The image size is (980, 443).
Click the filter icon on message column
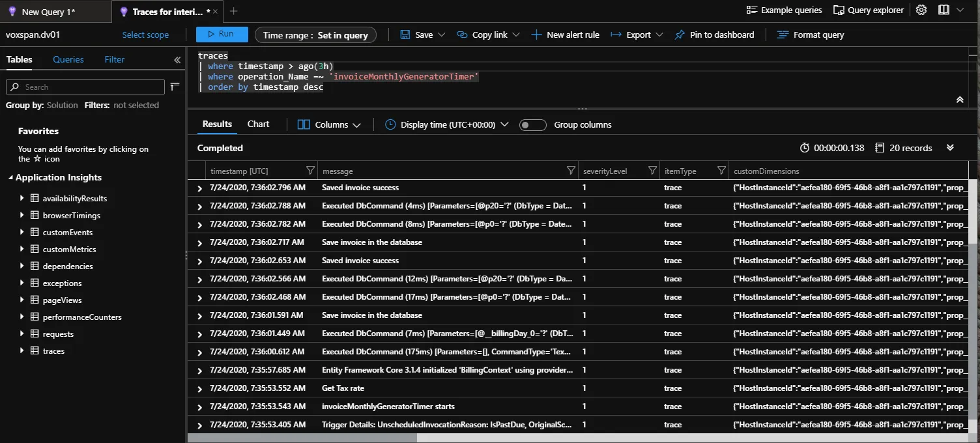571,171
